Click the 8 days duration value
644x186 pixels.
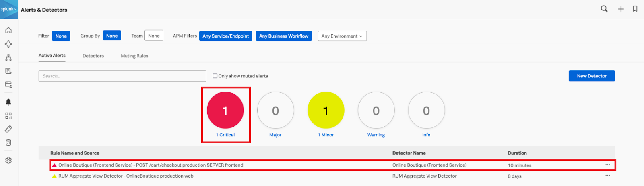click(x=514, y=176)
